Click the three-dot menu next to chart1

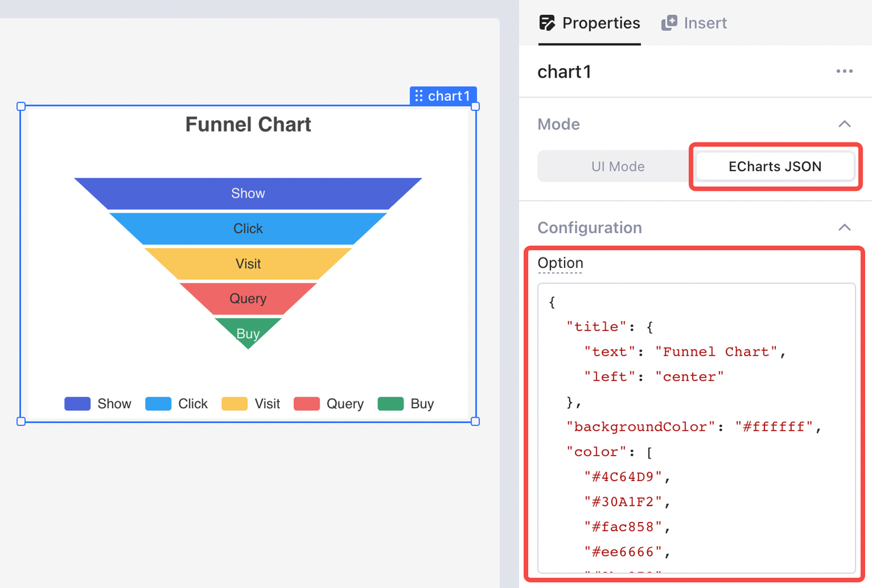click(x=844, y=72)
